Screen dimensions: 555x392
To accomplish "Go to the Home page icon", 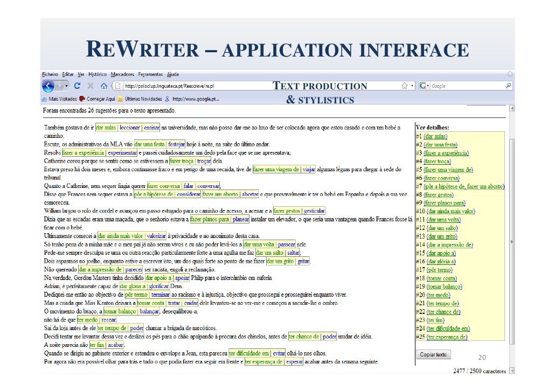I will tap(103, 86).
